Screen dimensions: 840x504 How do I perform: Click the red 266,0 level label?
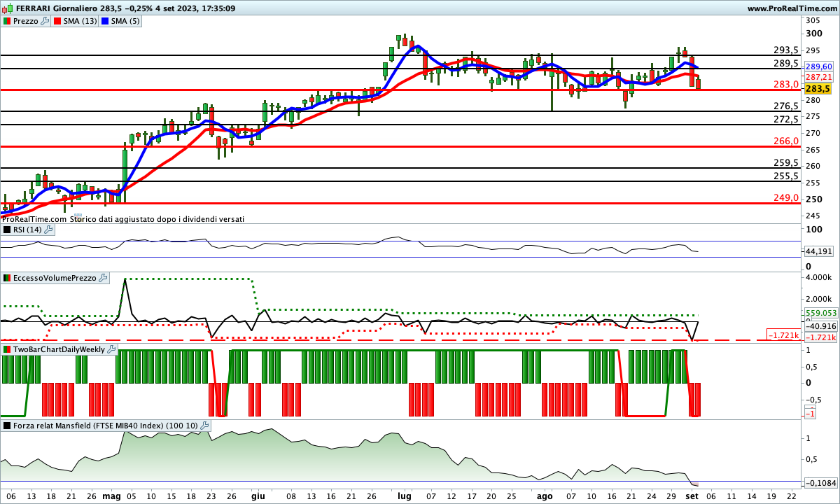786,141
